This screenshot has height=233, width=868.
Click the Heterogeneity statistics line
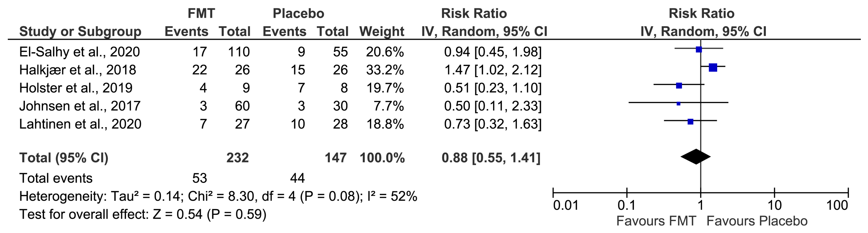[218, 196]
